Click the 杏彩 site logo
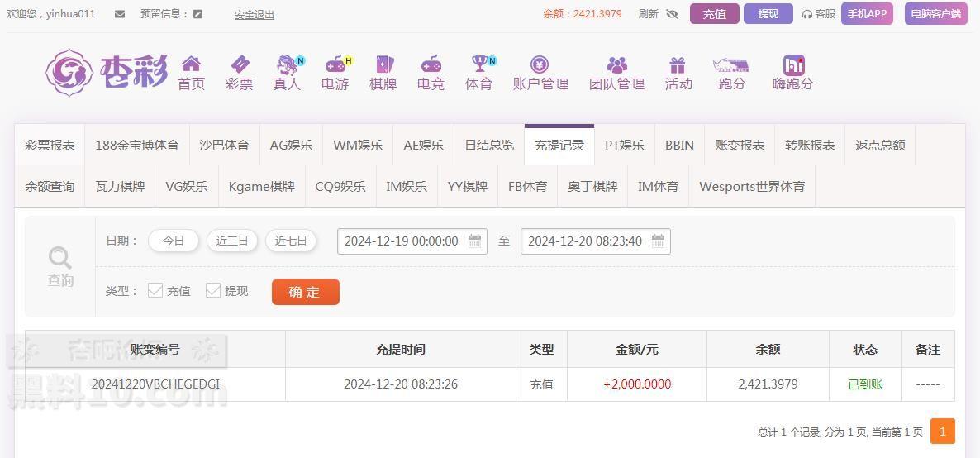Image resolution: width=980 pixels, height=458 pixels. point(107,72)
